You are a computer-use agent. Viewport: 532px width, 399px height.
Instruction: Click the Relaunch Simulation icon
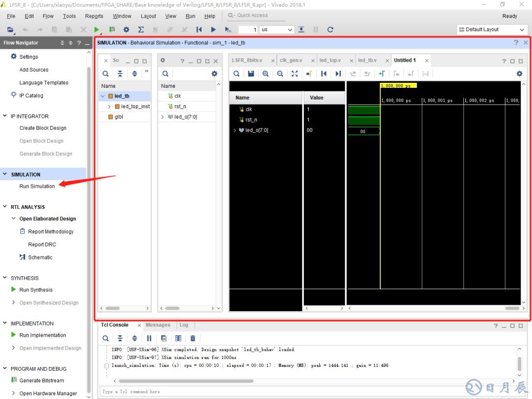[330, 30]
